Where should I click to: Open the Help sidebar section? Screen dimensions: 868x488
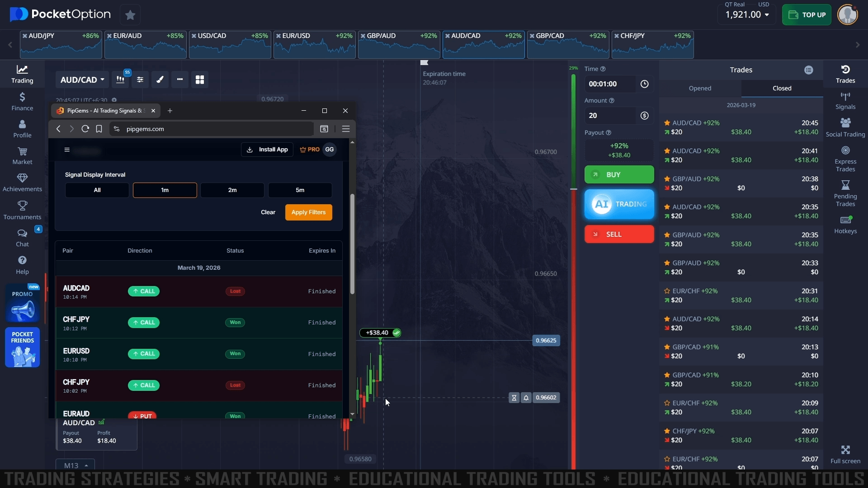22,265
